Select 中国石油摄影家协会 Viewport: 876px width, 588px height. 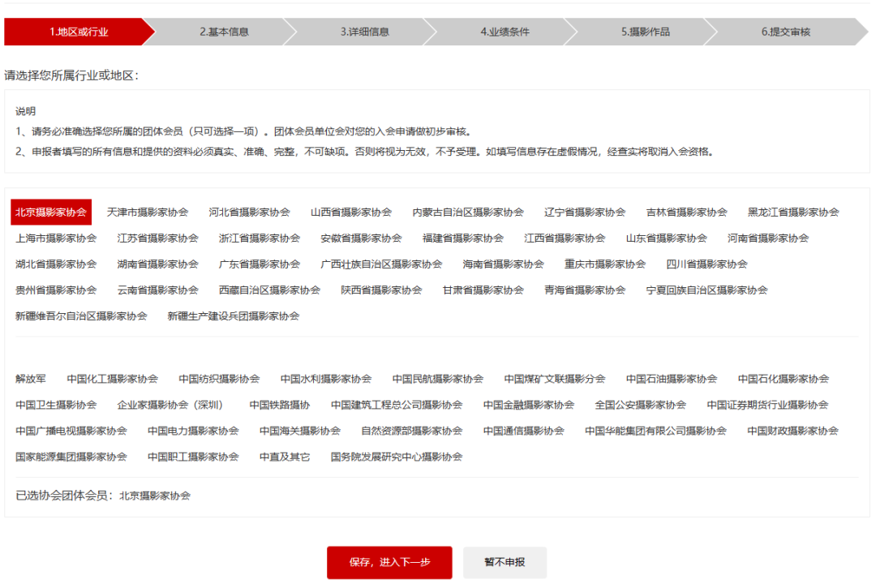point(671,379)
